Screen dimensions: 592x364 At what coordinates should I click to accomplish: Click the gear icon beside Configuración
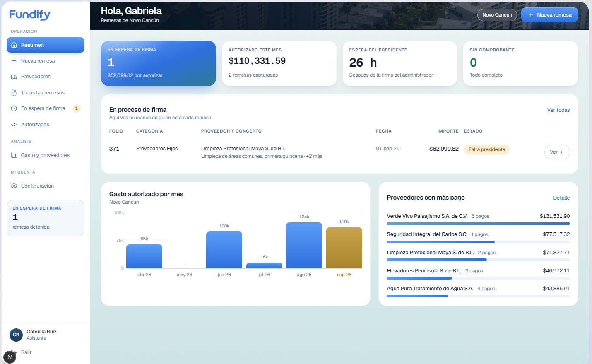coord(14,186)
